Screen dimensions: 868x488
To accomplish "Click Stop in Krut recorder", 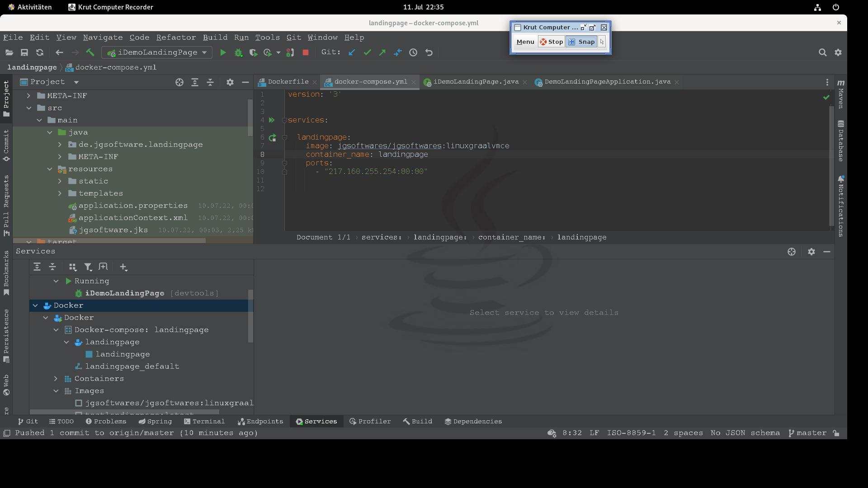I will click(551, 42).
